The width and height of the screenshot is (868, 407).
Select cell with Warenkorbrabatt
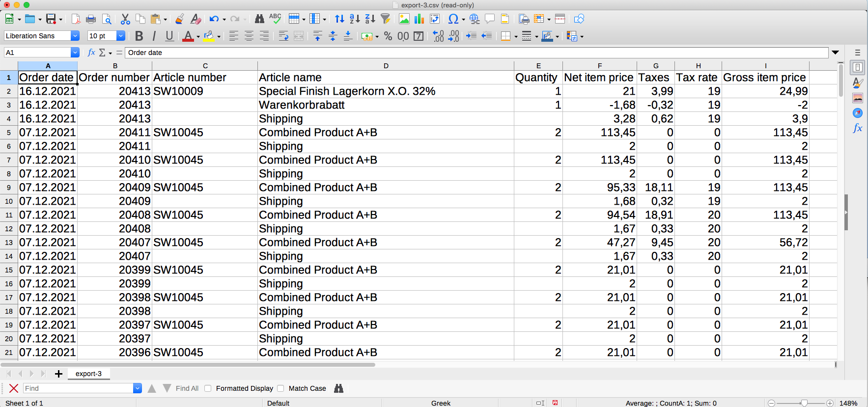pyautogui.click(x=386, y=105)
